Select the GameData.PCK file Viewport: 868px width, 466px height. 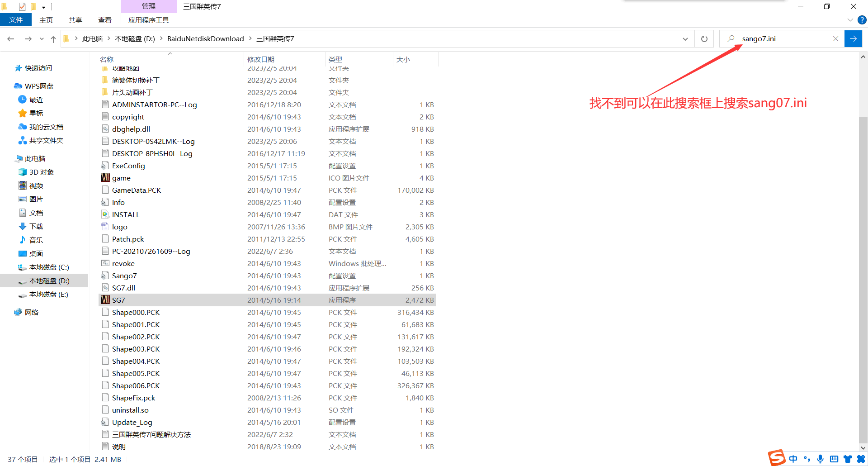pos(267,190)
